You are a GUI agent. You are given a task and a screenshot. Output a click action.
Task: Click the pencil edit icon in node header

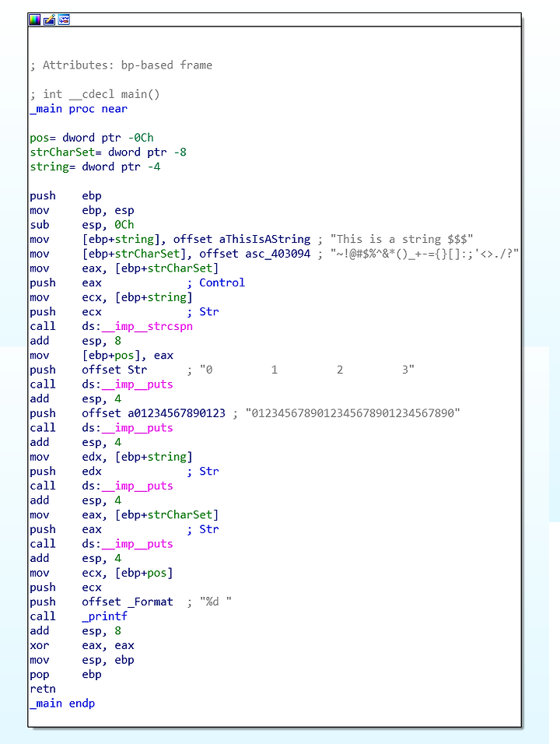49,19
